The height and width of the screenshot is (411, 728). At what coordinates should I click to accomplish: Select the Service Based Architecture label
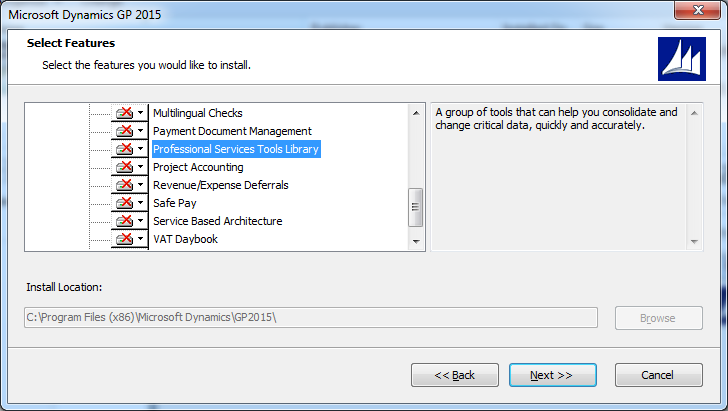click(x=218, y=221)
